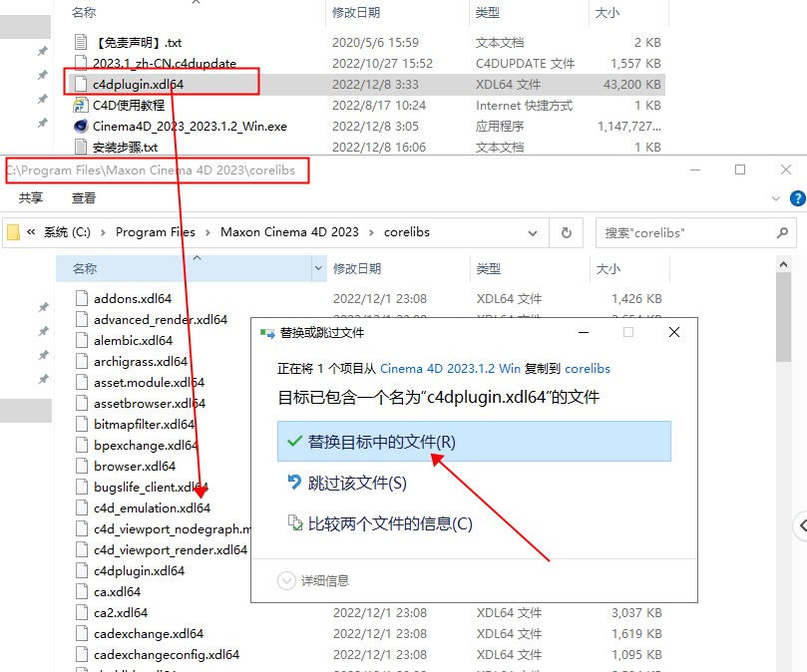The height and width of the screenshot is (672, 807).
Task: Select browser.xdl64 file icon
Action: 82,466
